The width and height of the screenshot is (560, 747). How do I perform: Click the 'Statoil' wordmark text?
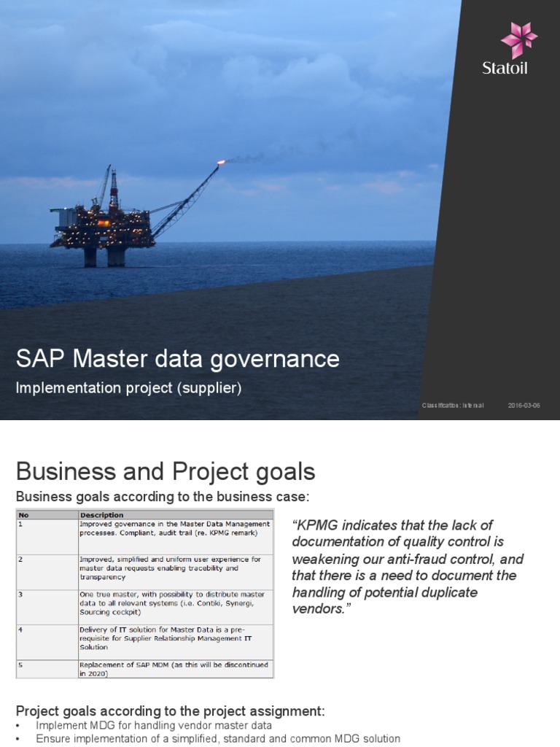pos(505,68)
